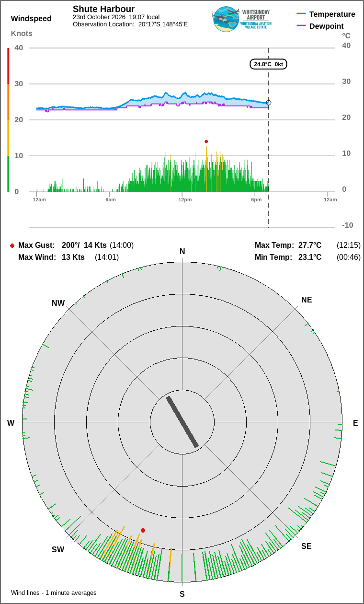Click the N compass label
This screenshot has width=364, height=604.
(182, 252)
